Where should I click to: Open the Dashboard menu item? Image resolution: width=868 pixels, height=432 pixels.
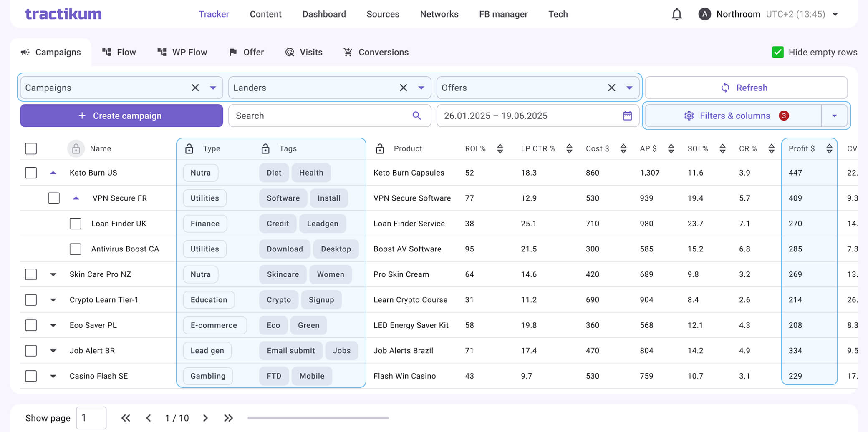click(324, 14)
